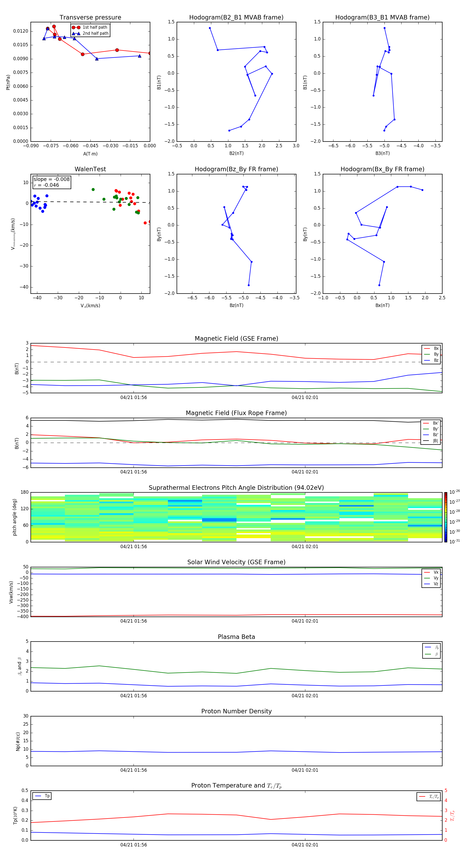The width and height of the screenshot is (473, 868).
Task: Click 'Suprathermal Electrons Pitch Angle Distribution' title
Action: coord(236,488)
